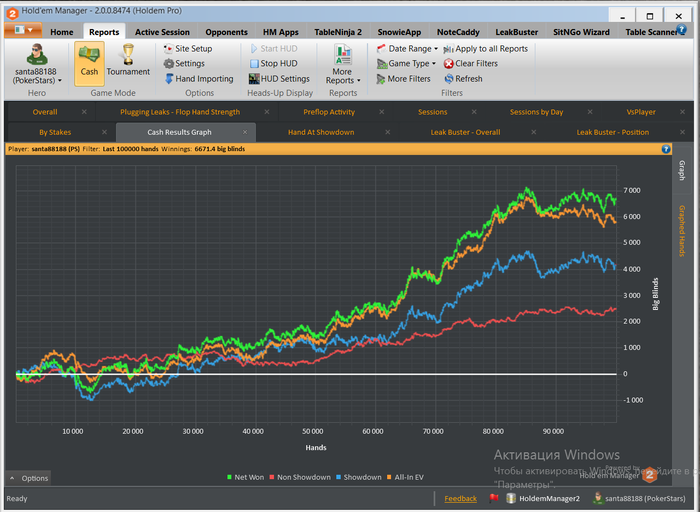Viewport: 700px width, 512px height.
Task: Click the More Reports icon
Action: pos(342,55)
